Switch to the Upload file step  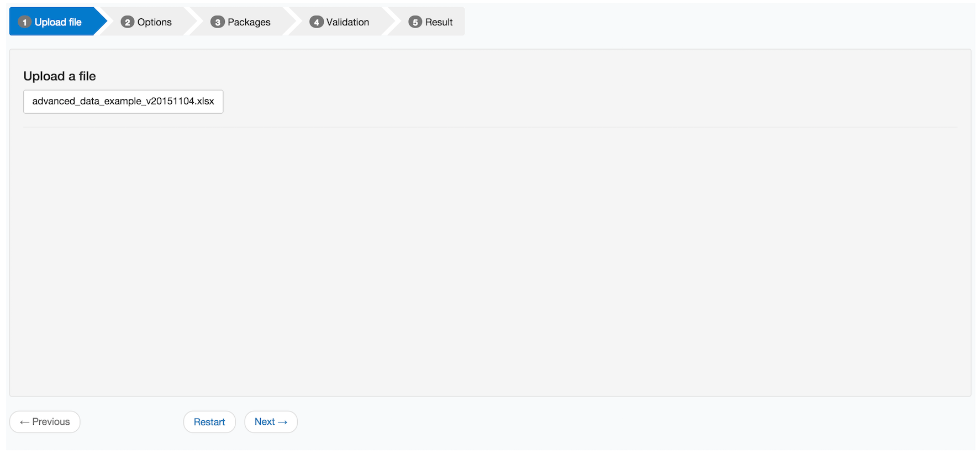pyautogui.click(x=58, y=22)
